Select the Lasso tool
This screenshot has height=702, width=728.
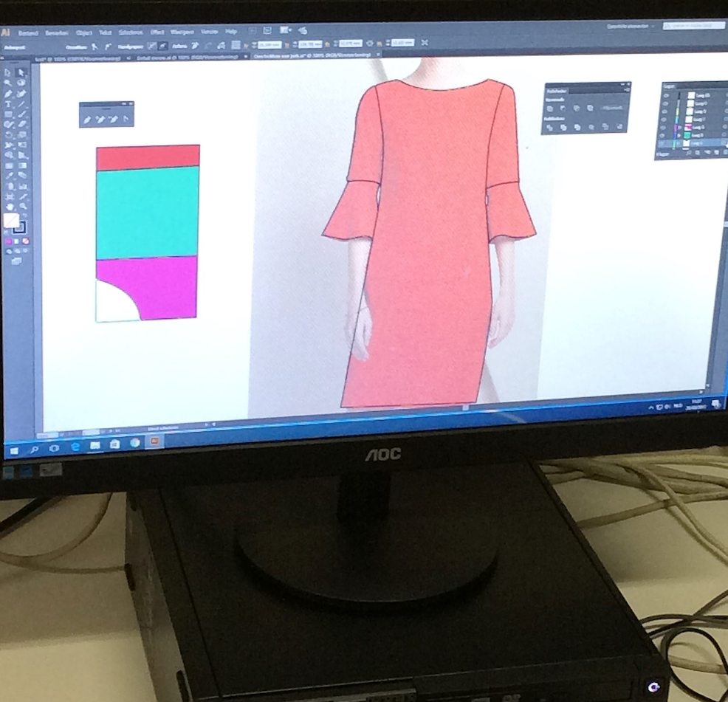tap(21, 83)
